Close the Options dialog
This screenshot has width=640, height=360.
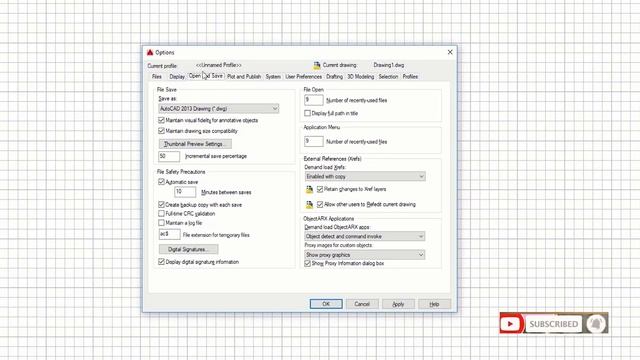pyautogui.click(x=450, y=52)
